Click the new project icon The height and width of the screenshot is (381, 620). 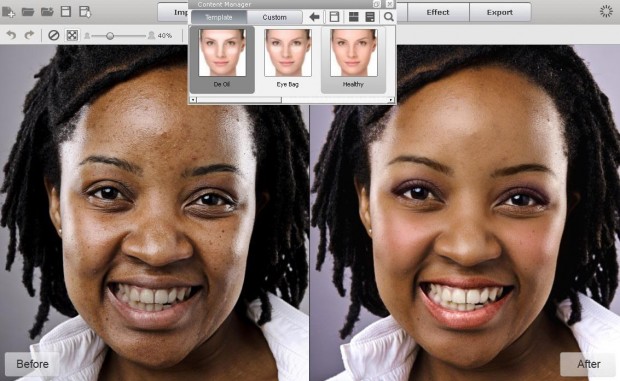click(8, 12)
